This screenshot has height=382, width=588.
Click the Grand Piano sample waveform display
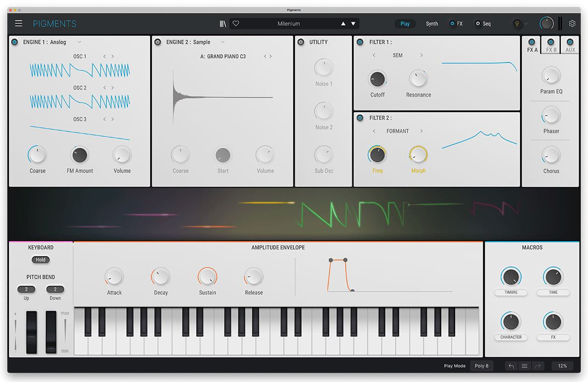pos(223,97)
